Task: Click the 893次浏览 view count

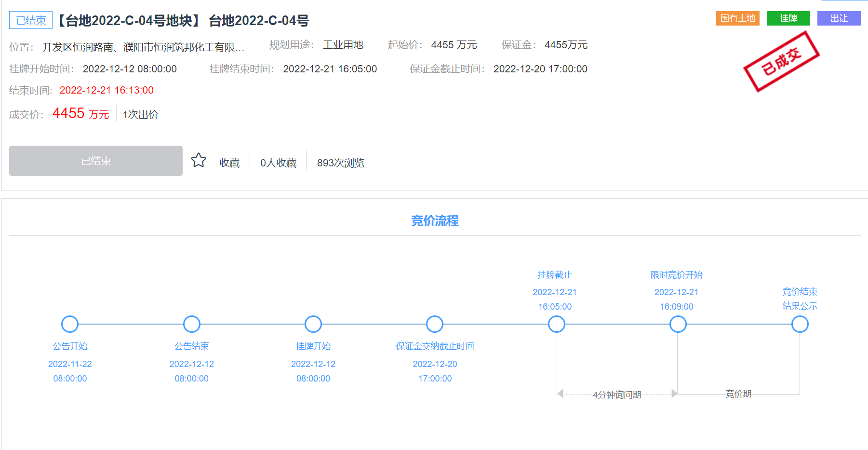Action: tap(340, 163)
